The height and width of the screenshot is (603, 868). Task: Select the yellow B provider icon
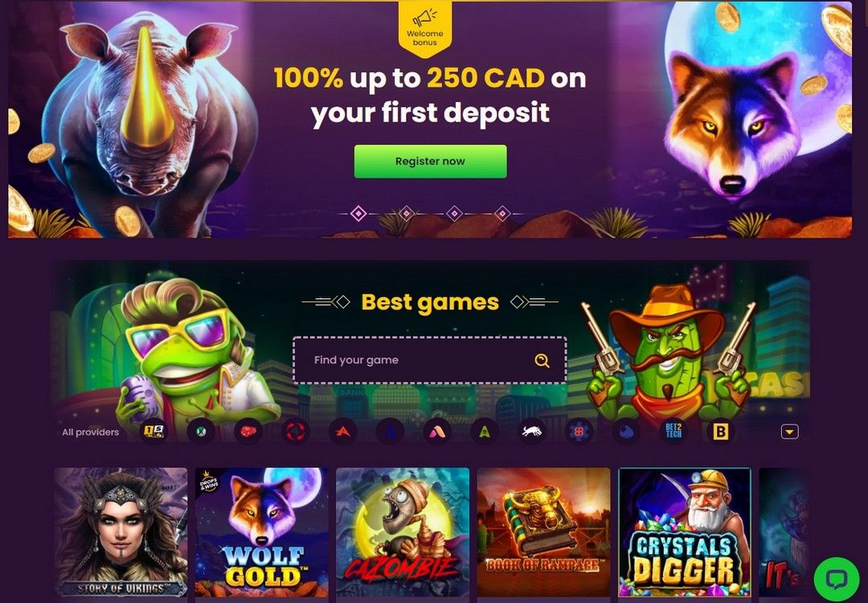click(720, 432)
